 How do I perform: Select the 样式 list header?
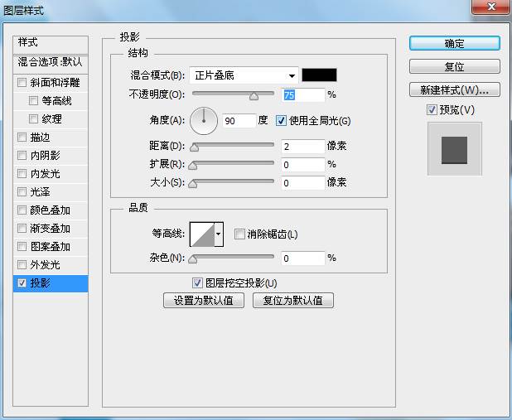(51, 45)
